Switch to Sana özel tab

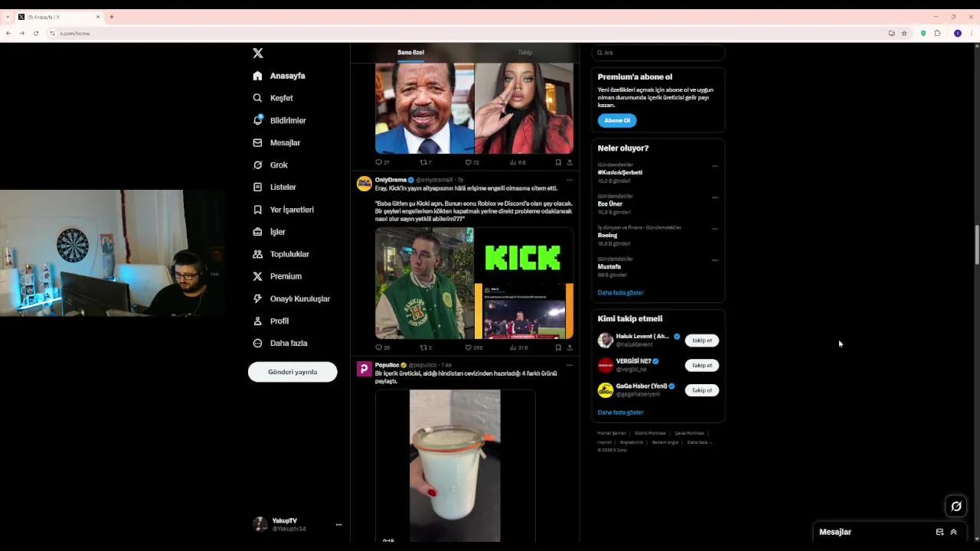410,52
